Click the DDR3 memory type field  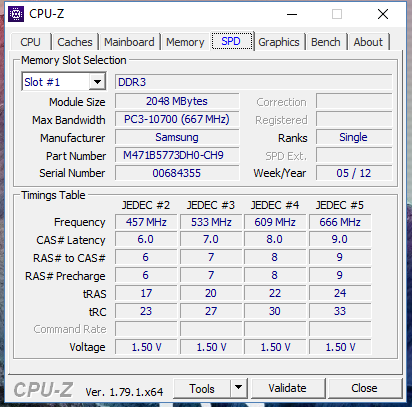coord(253,82)
